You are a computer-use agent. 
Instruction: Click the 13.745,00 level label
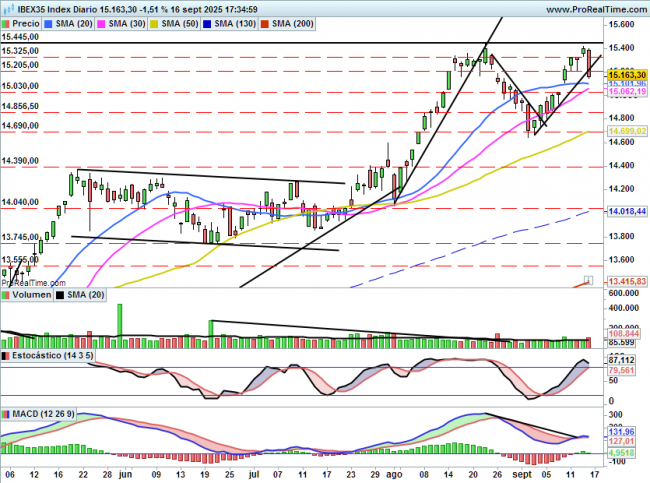(x=20, y=237)
